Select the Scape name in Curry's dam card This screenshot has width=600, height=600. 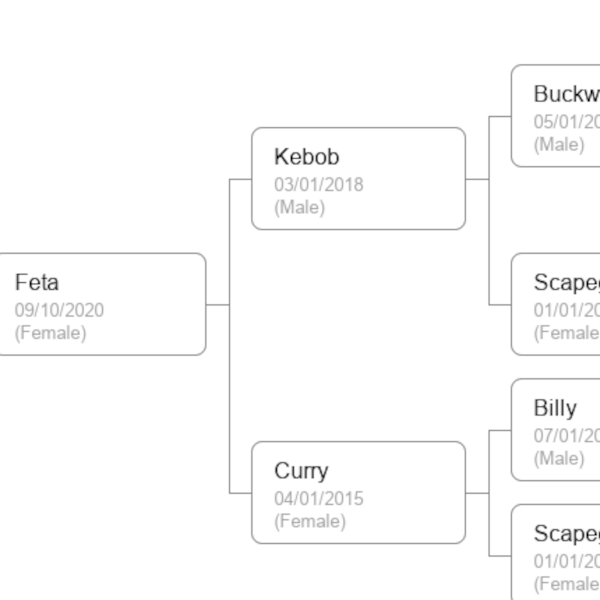[x=566, y=533]
